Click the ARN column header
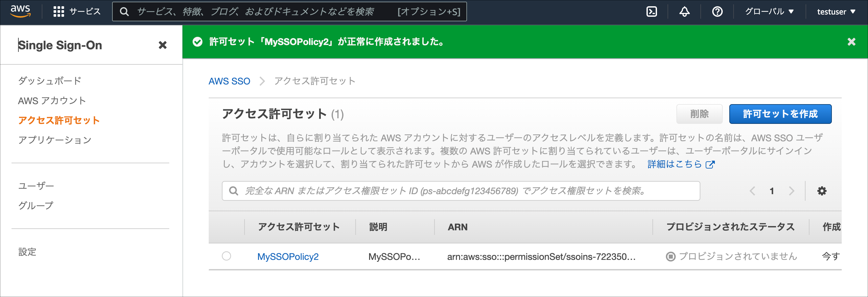Image resolution: width=868 pixels, height=297 pixels. (x=457, y=227)
